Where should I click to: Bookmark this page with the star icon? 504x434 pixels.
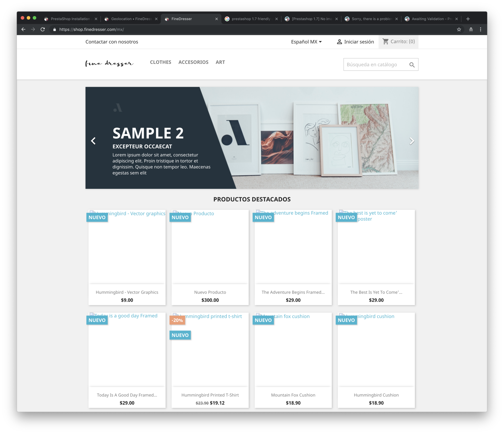(459, 29)
